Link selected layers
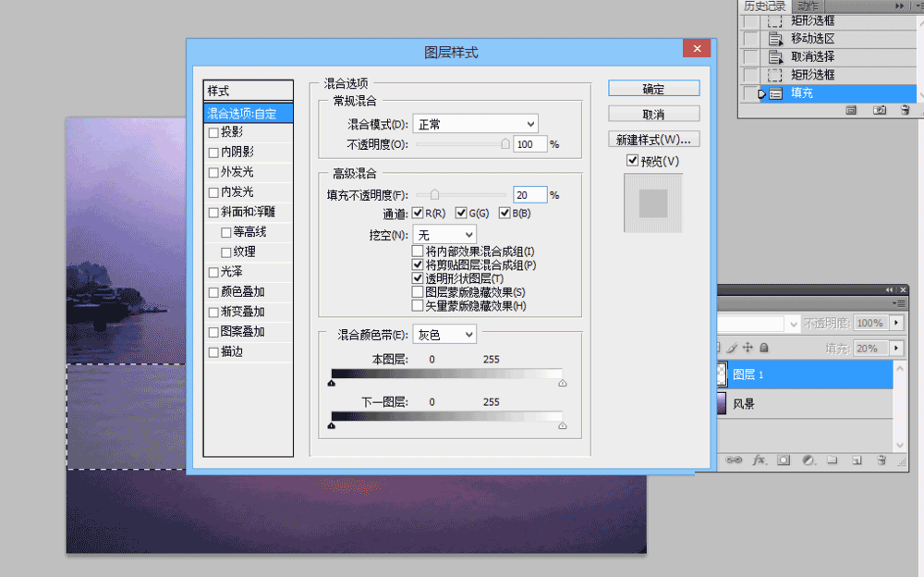Viewport: 924px width, 577px height. point(734,460)
